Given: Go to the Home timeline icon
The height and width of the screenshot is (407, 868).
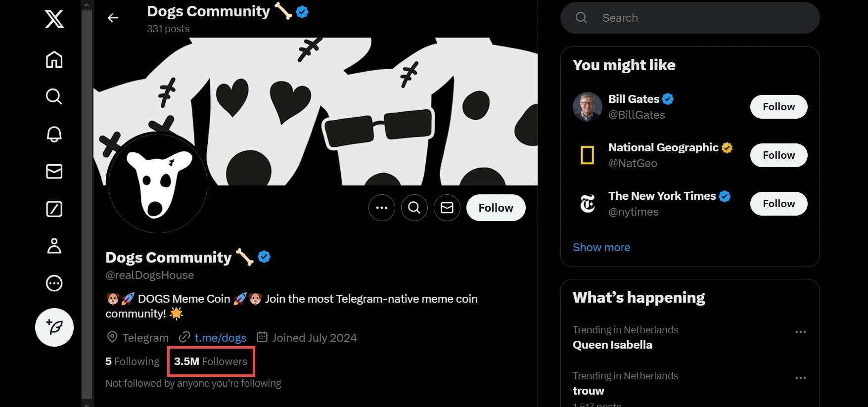Looking at the screenshot, I should pos(54,60).
